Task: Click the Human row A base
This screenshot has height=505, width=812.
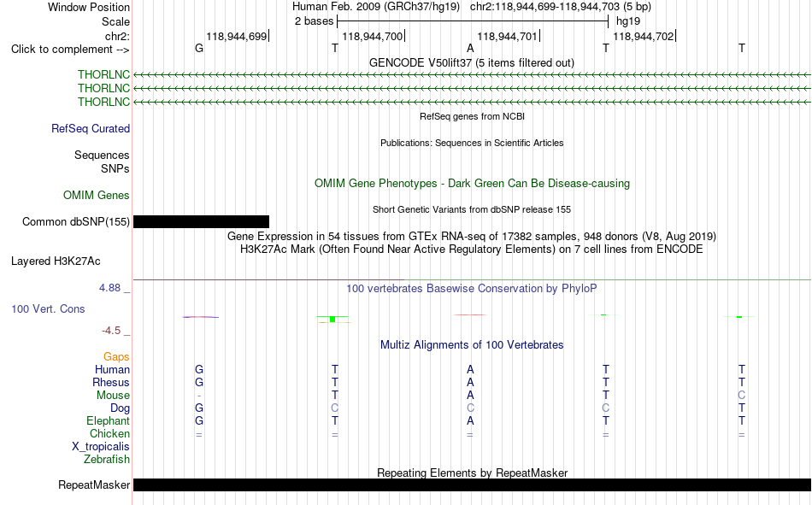Action: 470,369
